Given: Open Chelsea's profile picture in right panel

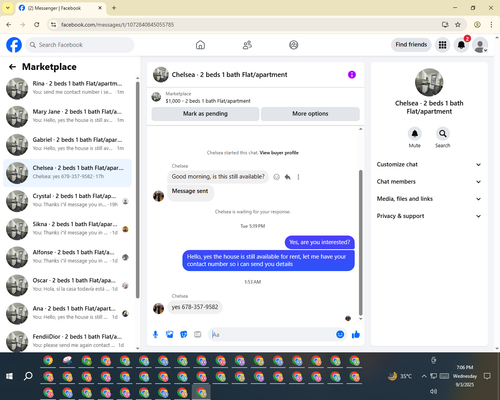Looking at the screenshot, I should (x=429, y=82).
